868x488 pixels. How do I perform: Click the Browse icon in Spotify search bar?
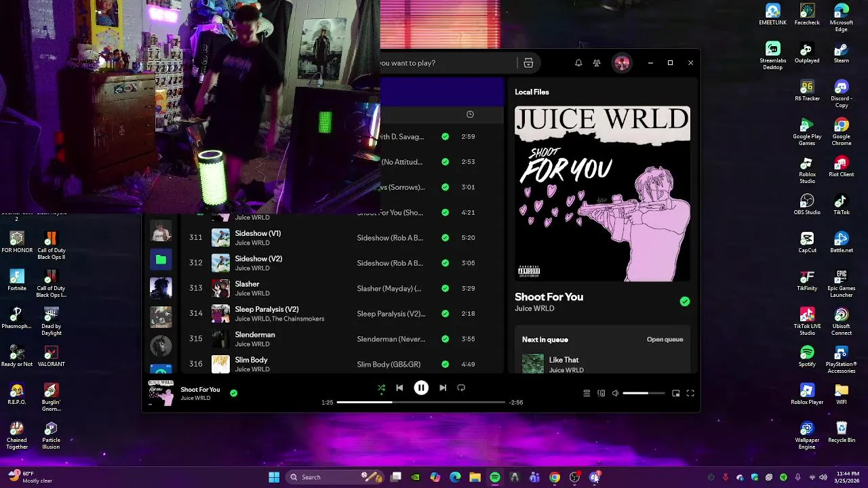pos(528,63)
